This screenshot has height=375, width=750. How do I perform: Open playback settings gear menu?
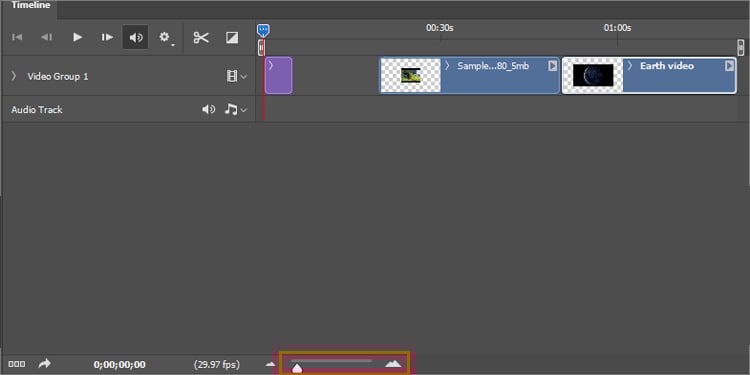[165, 37]
